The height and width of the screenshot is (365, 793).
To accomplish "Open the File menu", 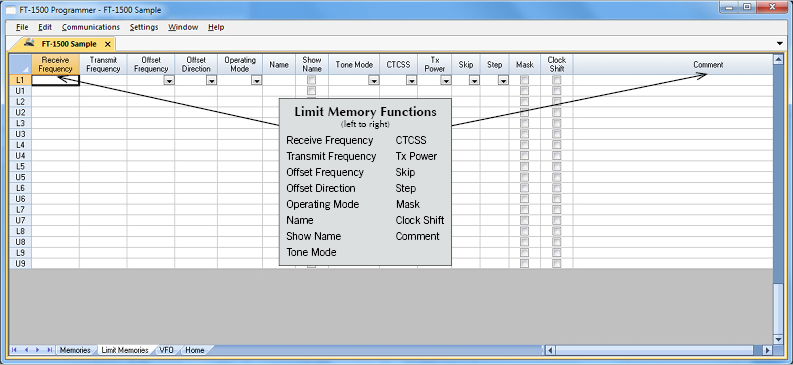I will click(22, 27).
